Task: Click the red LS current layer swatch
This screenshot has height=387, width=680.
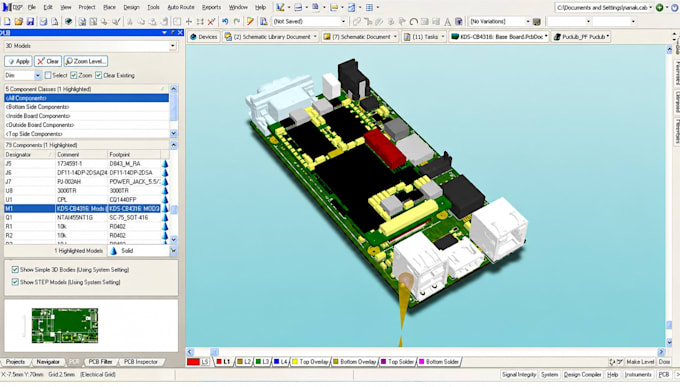Action: (193, 362)
